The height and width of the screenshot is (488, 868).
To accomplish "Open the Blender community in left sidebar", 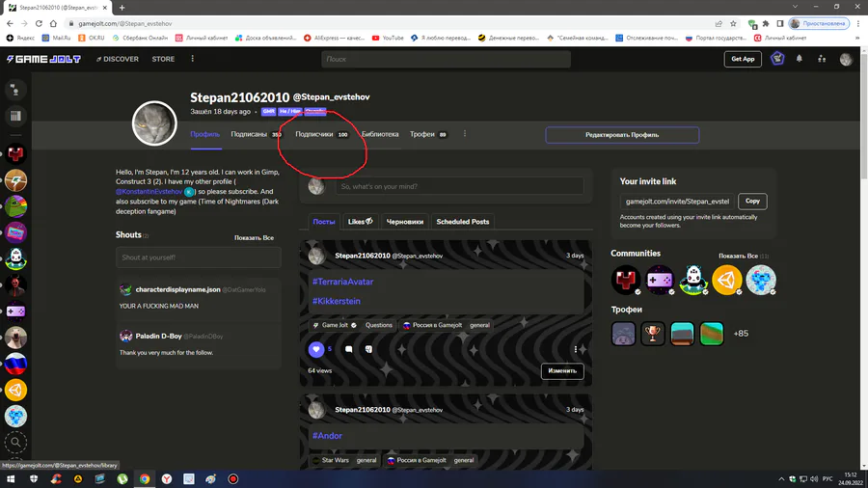I will [15, 390].
